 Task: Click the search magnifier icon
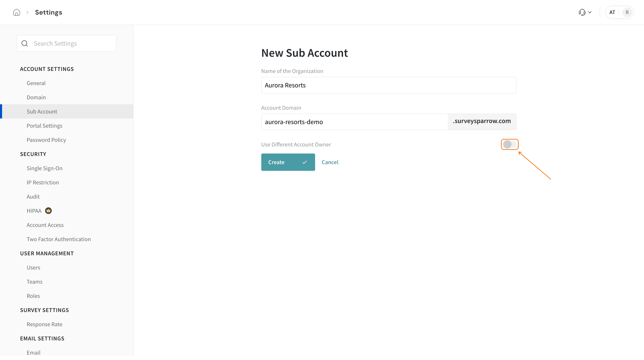(x=25, y=43)
